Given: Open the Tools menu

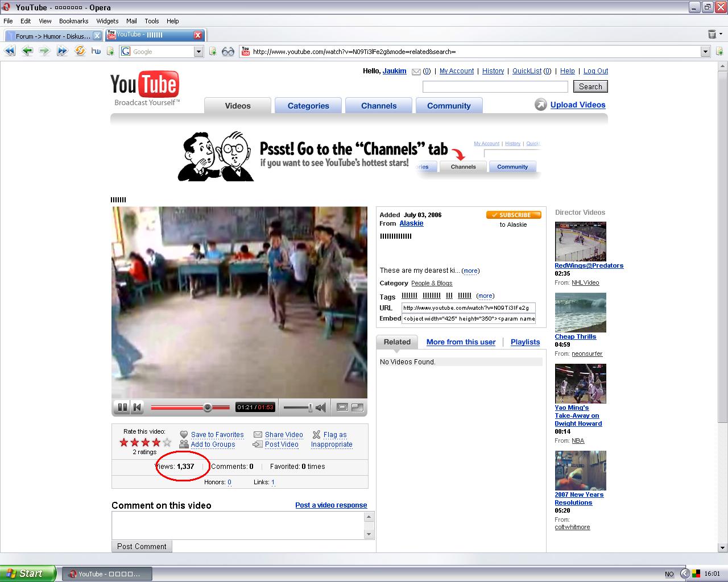Looking at the screenshot, I should coord(152,21).
